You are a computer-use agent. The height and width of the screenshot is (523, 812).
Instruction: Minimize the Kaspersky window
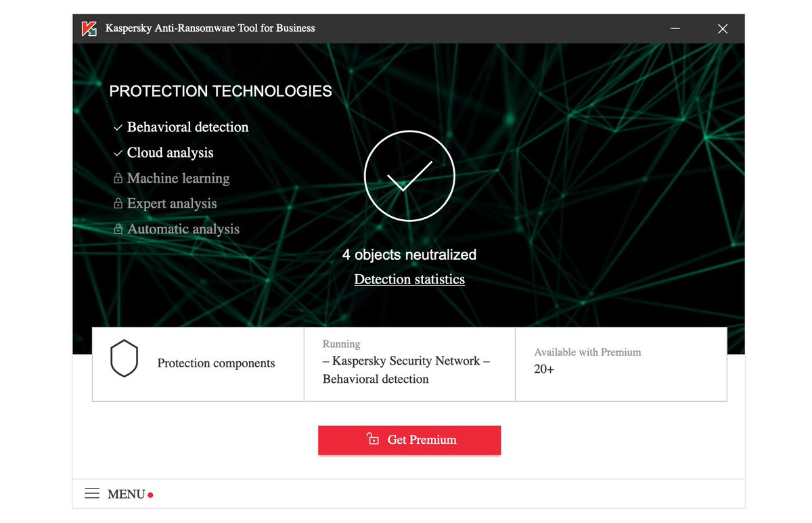(675, 28)
